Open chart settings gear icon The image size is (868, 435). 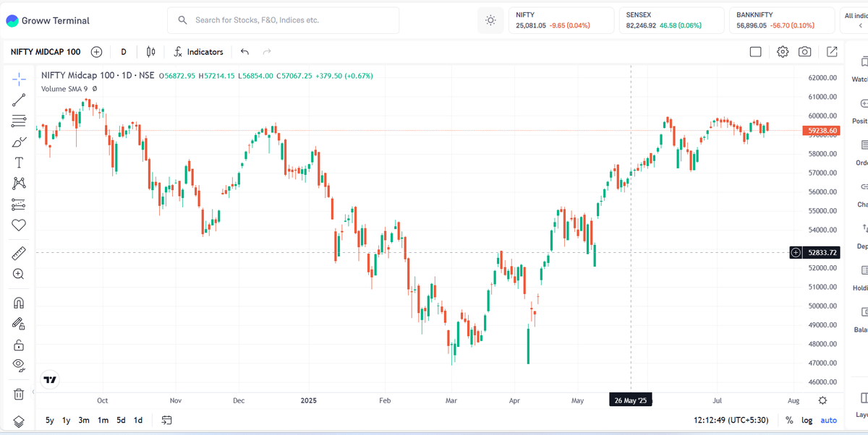[783, 52]
